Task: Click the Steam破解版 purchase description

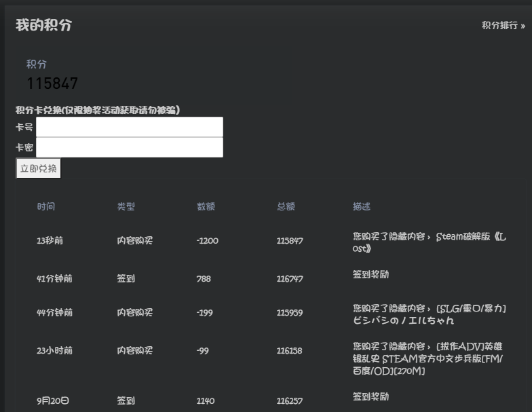Action: pyautogui.click(x=429, y=242)
